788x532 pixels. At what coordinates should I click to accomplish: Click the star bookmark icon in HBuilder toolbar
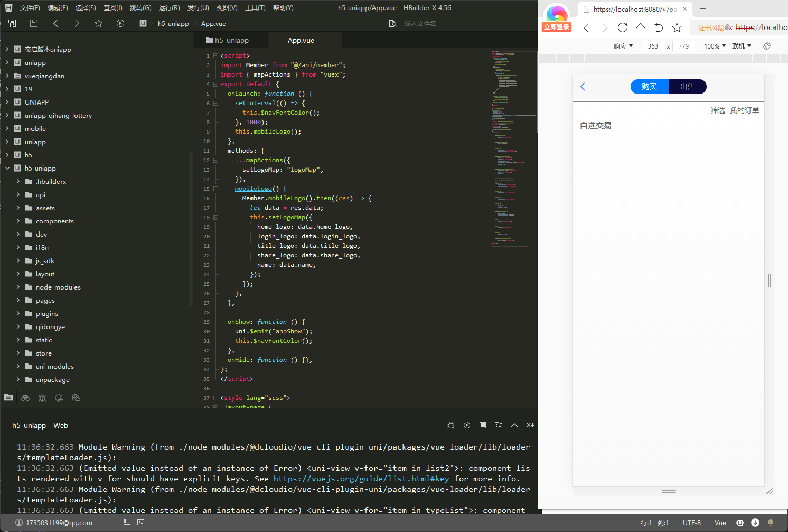99,23
